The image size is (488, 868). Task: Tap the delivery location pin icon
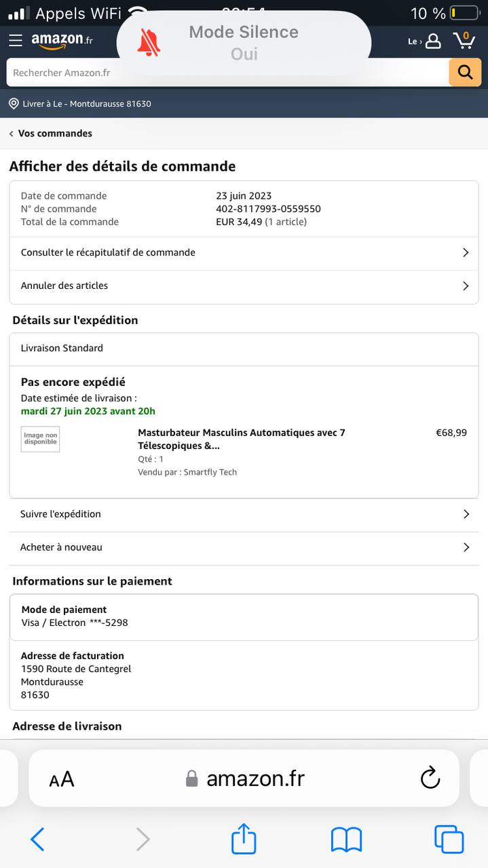pos(14,104)
